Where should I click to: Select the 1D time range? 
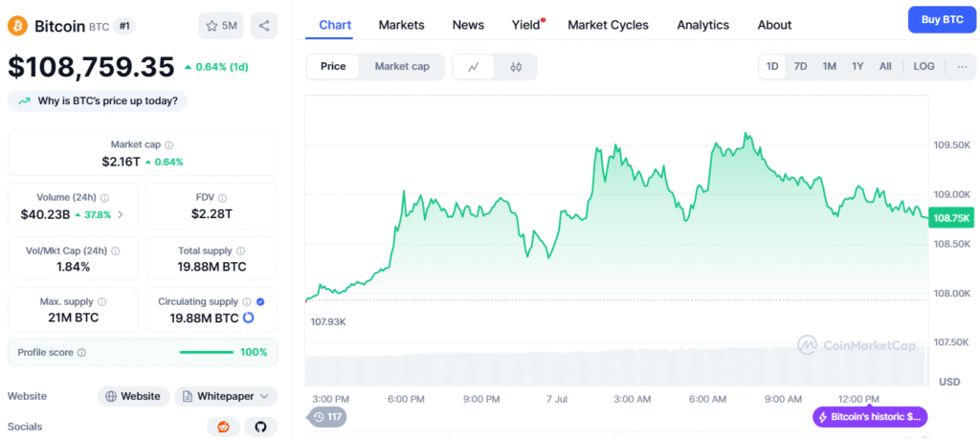(772, 66)
